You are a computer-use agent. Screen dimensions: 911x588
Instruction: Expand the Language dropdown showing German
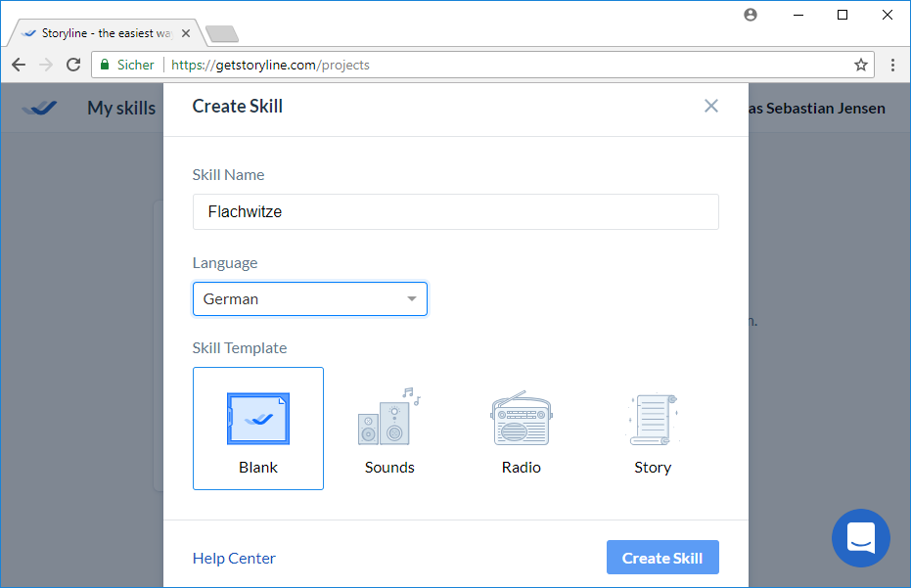pyautogui.click(x=310, y=299)
